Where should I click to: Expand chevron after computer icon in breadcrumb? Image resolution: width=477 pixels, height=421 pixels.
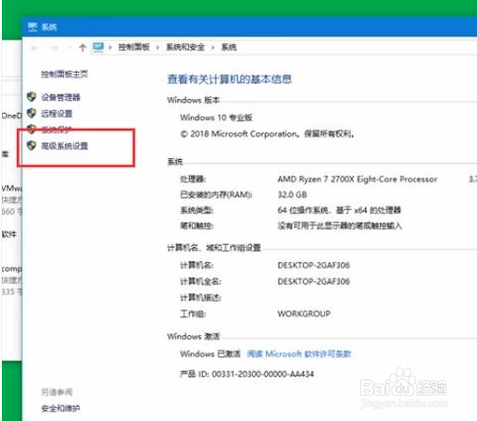pyautogui.click(x=110, y=48)
